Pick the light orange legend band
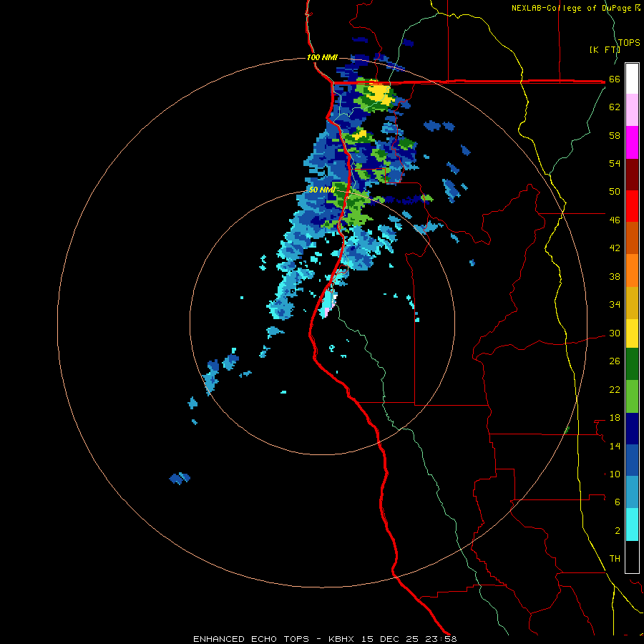644x644 pixels. tap(632, 270)
